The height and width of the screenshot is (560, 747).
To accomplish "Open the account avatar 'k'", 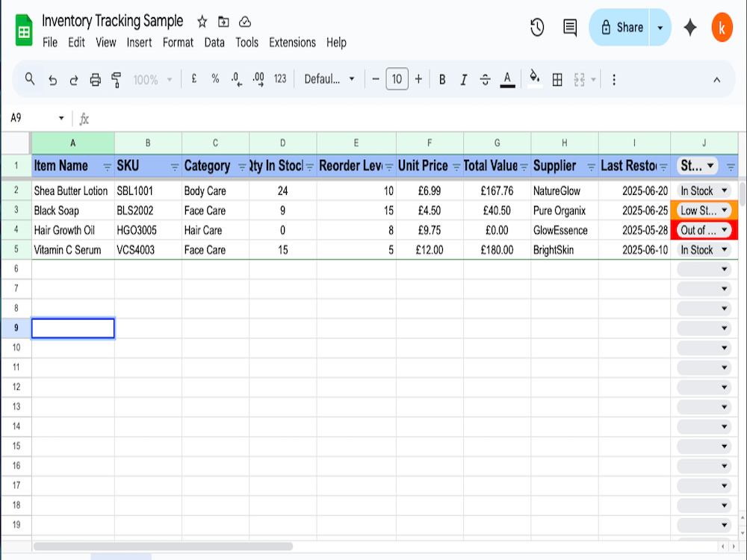I will click(x=722, y=28).
